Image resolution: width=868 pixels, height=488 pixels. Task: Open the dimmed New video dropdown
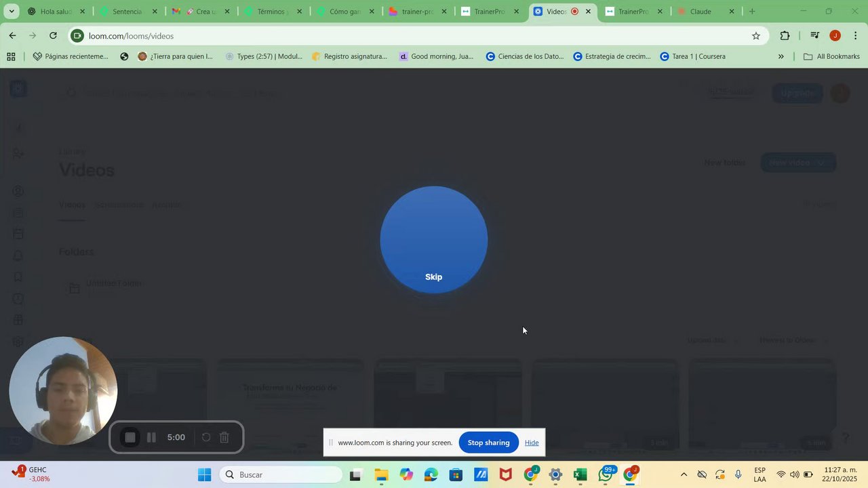pos(798,163)
